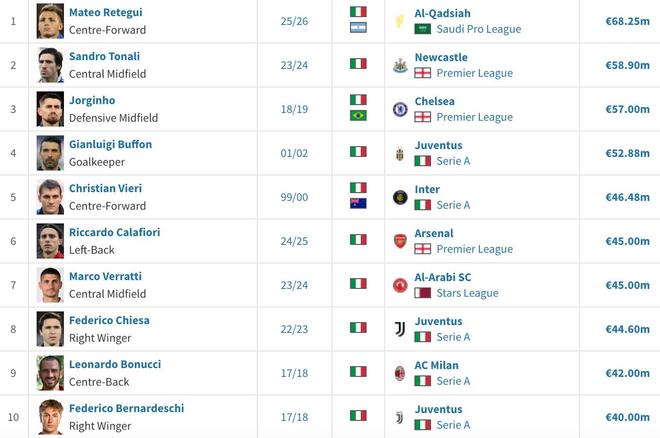Screen dimensions: 660x438
Task: Click Federico Chiesa's portrait thumbnail
Action: (x=50, y=329)
